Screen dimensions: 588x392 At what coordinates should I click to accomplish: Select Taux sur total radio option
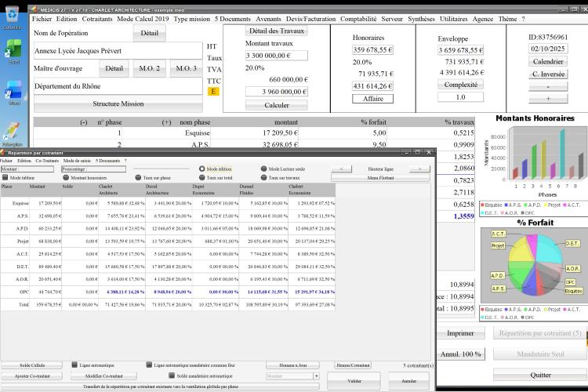tap(201, 177)
